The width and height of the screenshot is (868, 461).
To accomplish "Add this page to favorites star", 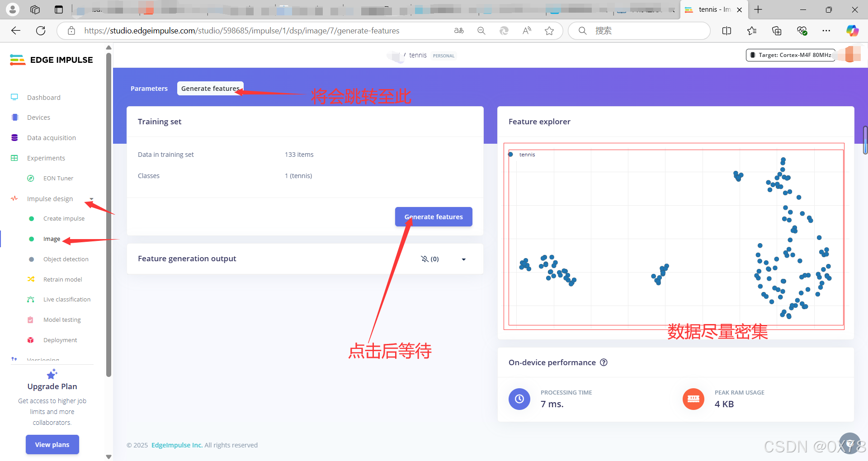I will (x=549, y=31).
